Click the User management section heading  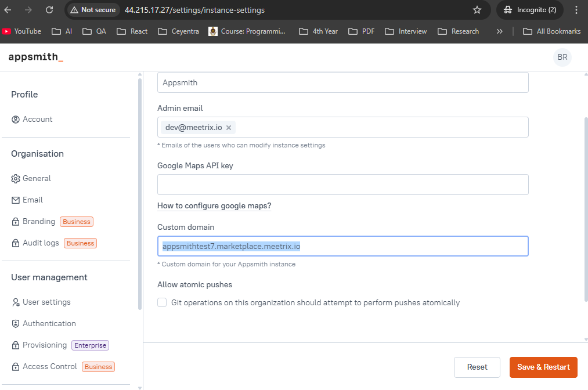pyautogui.click(x=49, y=277)
